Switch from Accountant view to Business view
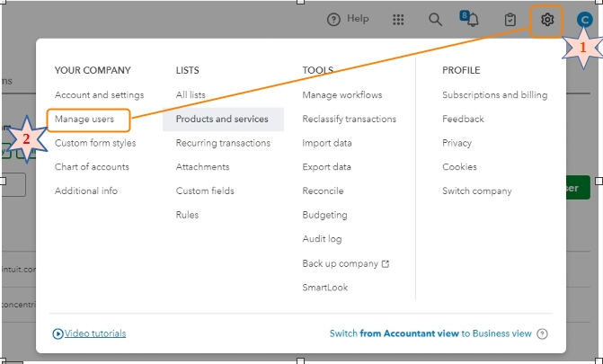Viewport: 603px width, 364px height. point(431,333)
